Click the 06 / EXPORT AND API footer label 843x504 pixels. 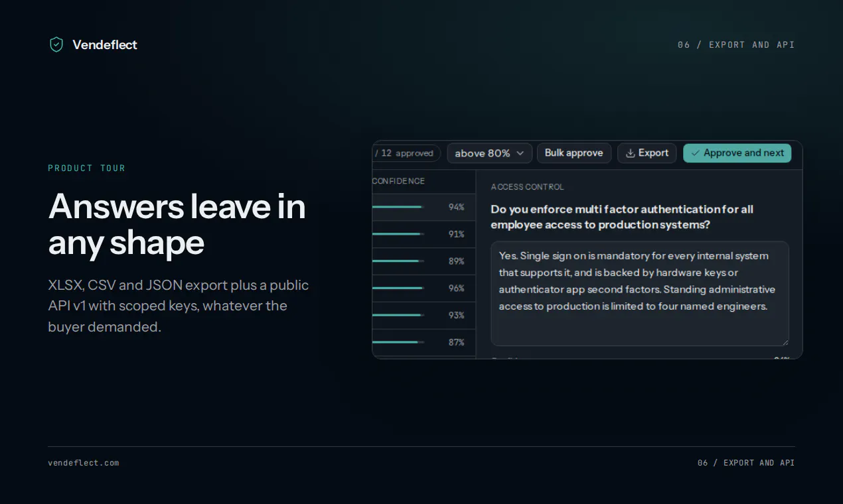point(746,463)
